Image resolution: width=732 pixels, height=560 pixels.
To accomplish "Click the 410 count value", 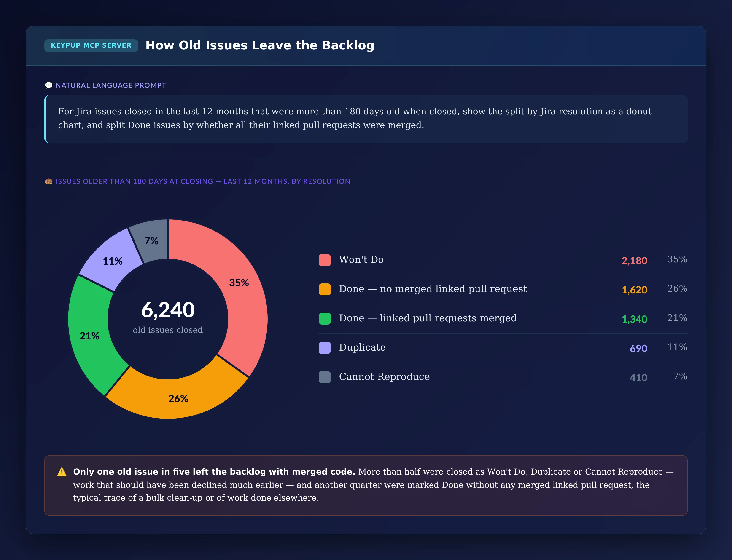I will [x=638, y=378].
